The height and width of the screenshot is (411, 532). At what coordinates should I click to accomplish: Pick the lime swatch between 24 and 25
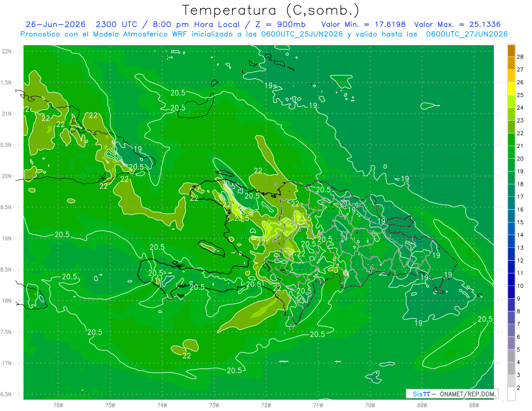tap(511, 101)
